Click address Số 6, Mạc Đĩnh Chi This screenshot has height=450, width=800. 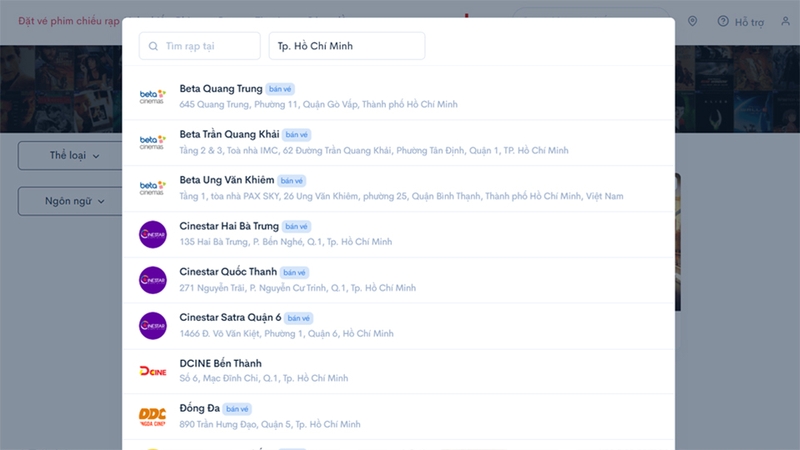point(264,379)
